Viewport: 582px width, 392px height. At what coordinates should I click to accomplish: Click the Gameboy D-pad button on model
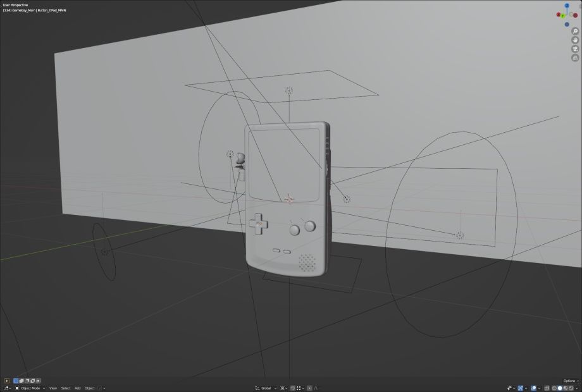click(257, 223)
